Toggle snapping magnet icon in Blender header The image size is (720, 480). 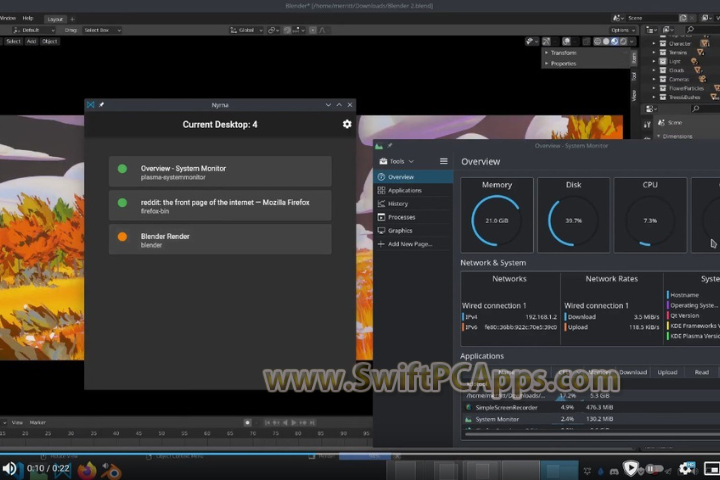[x=287, y=30]
